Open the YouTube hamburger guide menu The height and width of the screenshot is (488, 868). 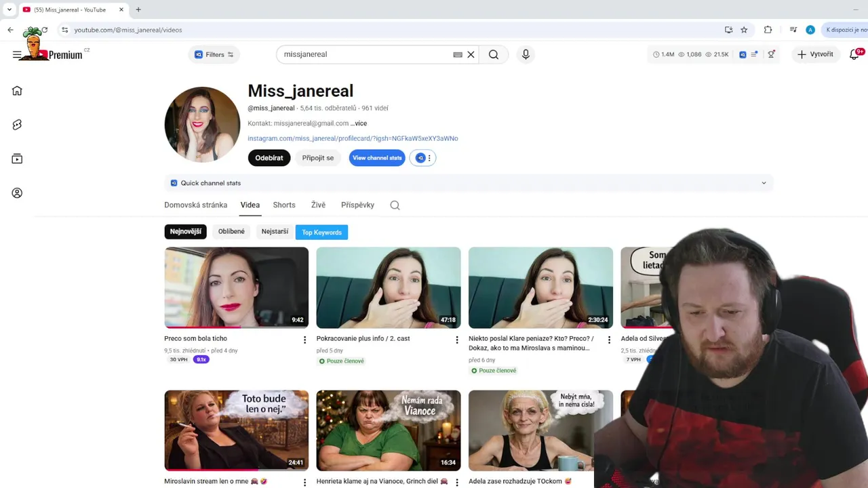click(17, 55)
